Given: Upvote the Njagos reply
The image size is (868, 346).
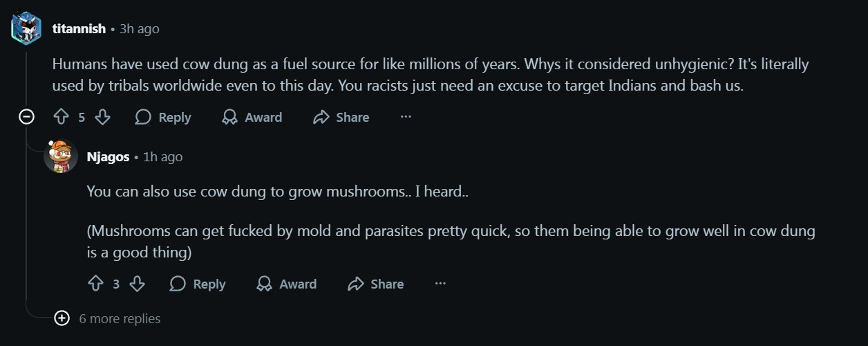Looking at the screenshot, I should [x=96, y=284].
